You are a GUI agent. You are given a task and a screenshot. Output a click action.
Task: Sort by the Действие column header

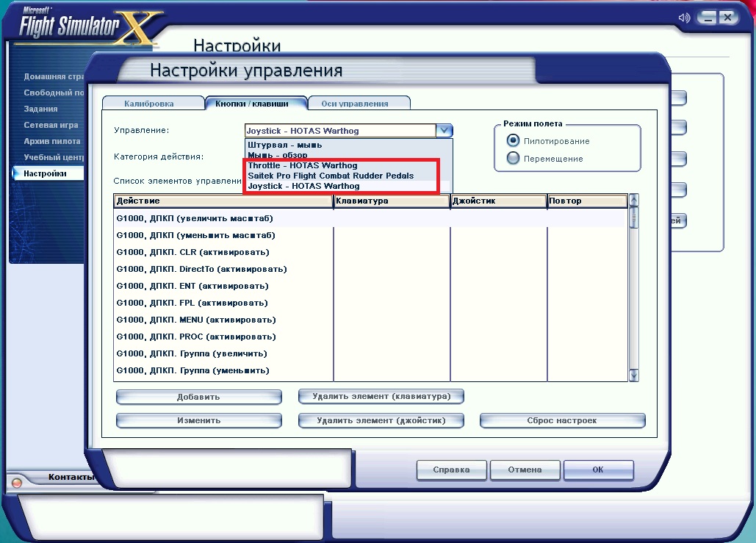click(223, 201)
